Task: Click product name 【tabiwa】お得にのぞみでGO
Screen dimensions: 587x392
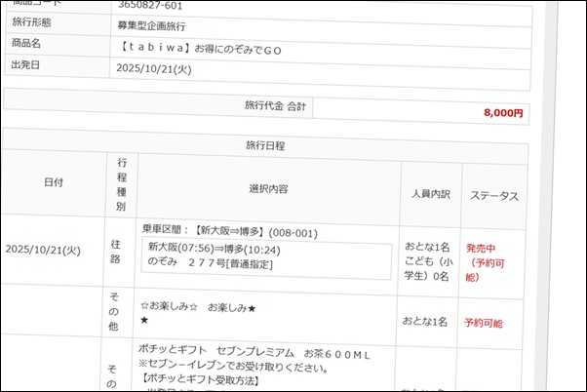Action: point(203,48)
